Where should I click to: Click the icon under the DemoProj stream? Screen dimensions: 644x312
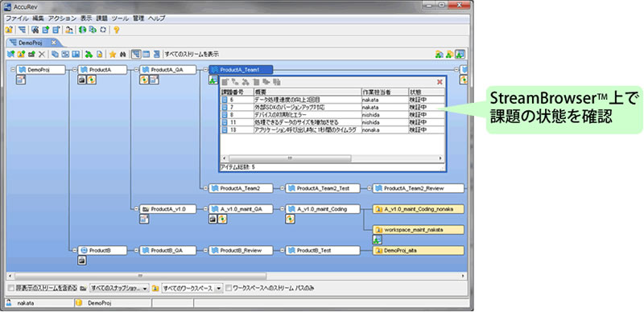pyautogui.click(x=21, y=80)
